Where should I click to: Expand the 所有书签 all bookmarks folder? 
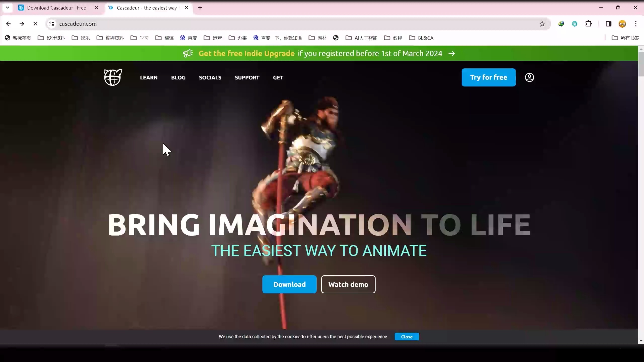point(625,38)
